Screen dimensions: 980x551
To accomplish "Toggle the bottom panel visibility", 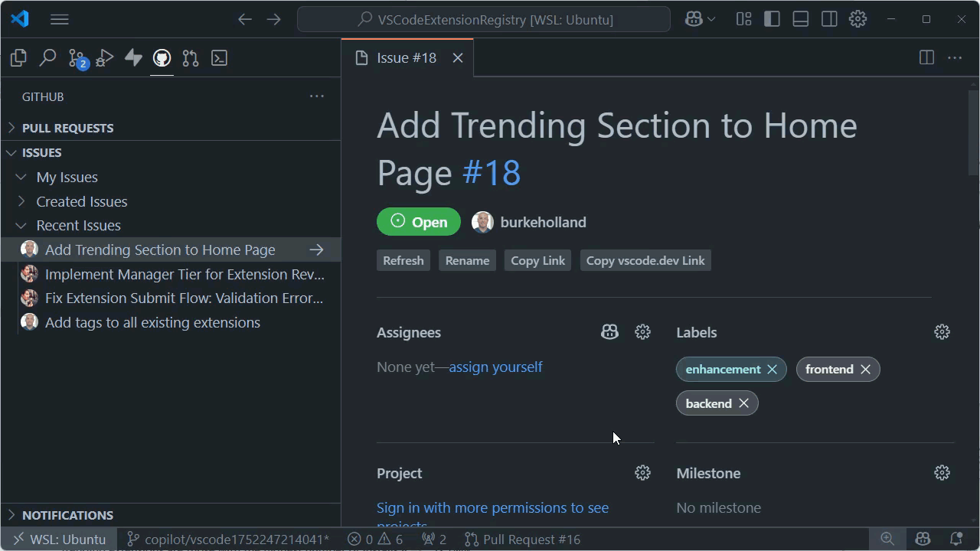I will [x=800, y=19].
